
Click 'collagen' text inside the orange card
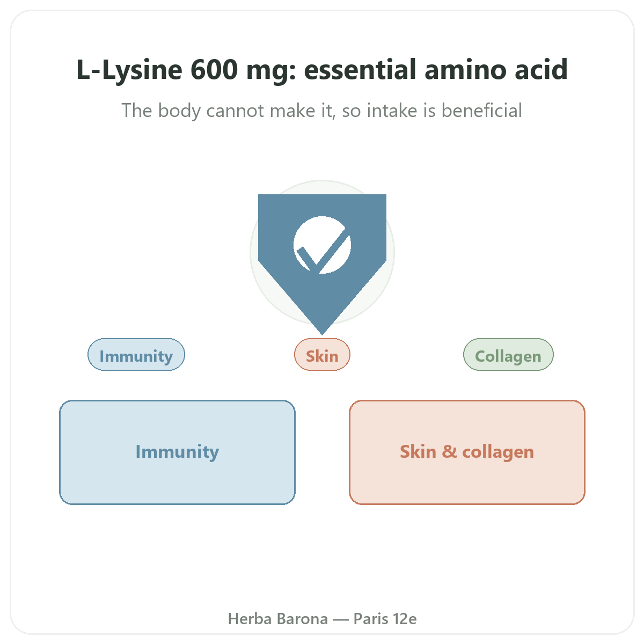point(498,452)
